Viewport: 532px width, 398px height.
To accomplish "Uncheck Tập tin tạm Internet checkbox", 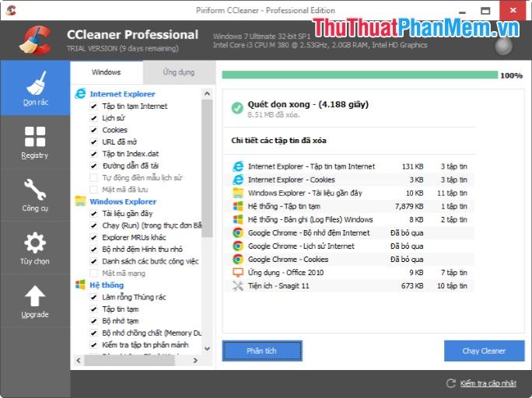I will [x=93, y=106].
